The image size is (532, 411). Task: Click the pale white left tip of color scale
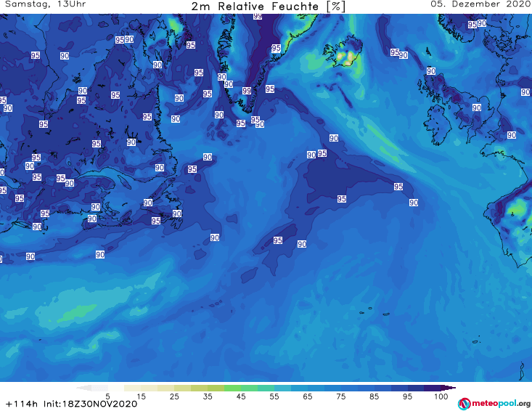[x=83, y=388]
